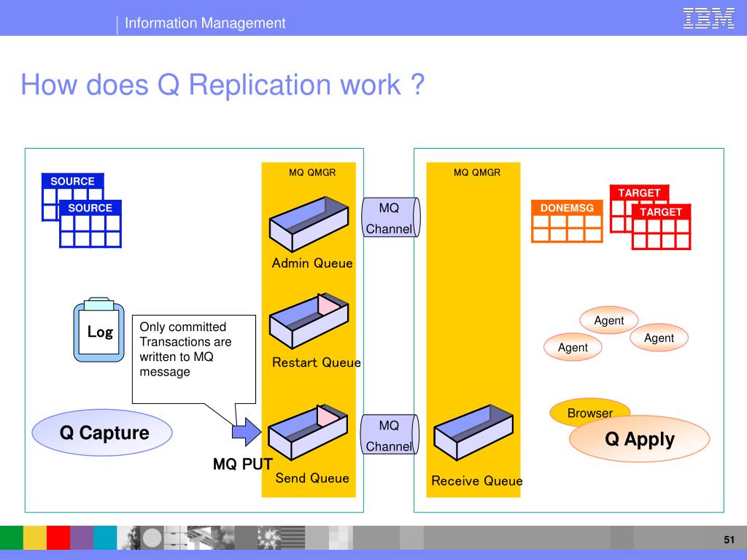Click the red footer color square

(58, 537)
